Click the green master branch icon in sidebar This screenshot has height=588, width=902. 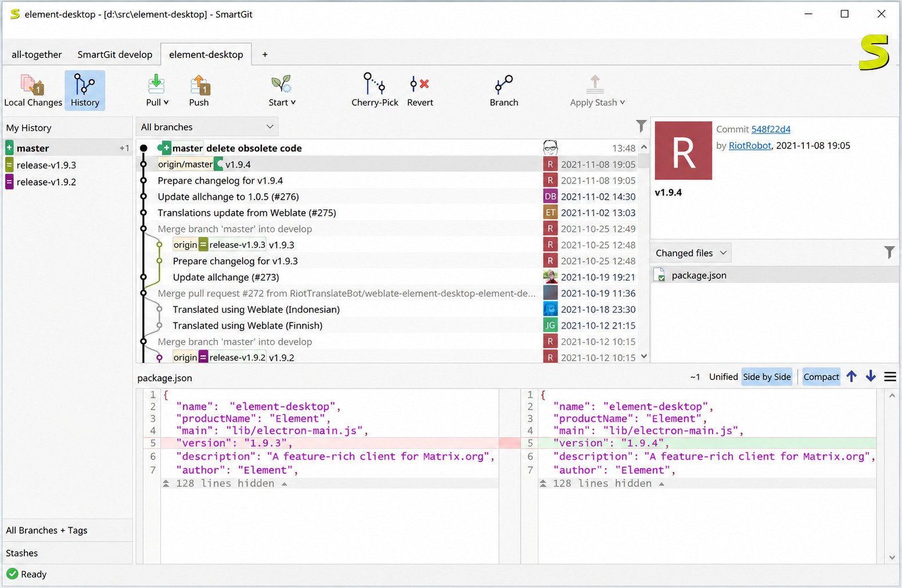pos(9,148)
